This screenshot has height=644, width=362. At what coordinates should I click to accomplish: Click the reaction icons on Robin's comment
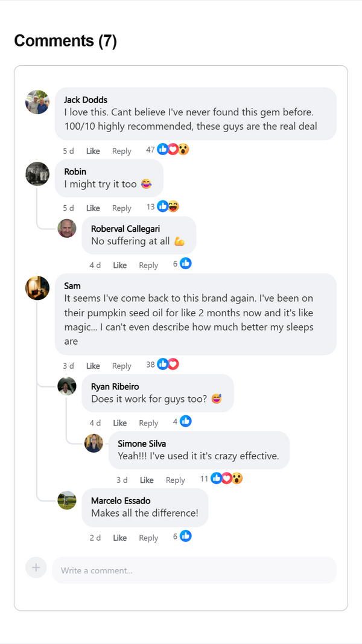click(x=168, y=206)
